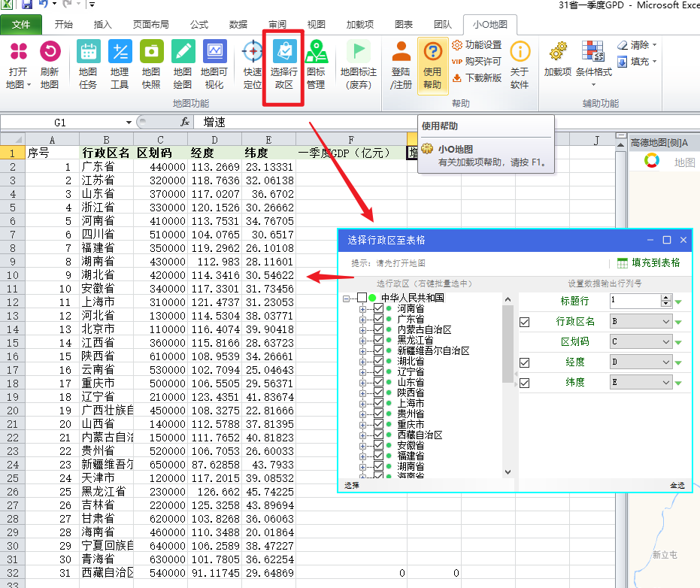The image size is (700, 588).
Task: Increase 标题行 value with up stepper
Action: click(666, 298)
